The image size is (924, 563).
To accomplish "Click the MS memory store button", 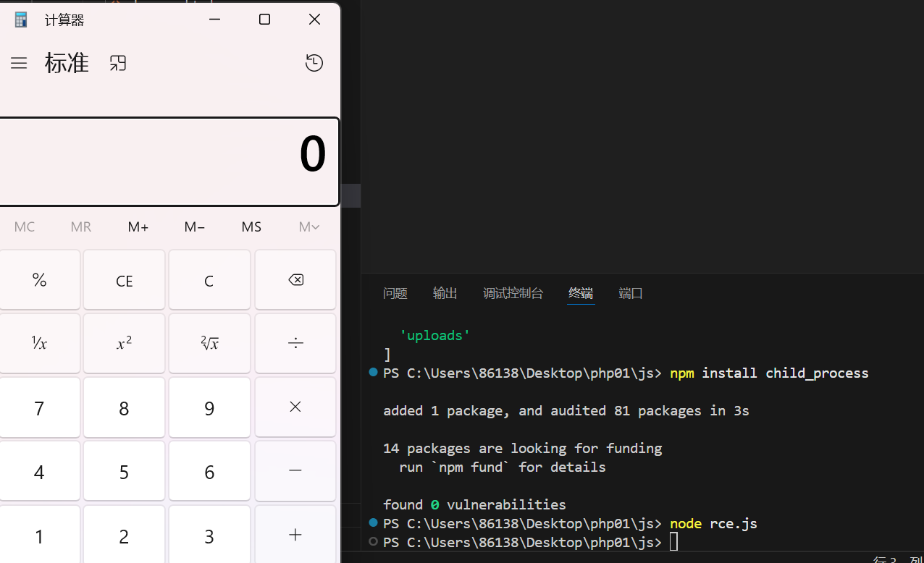I will click(x=251, y=227).
